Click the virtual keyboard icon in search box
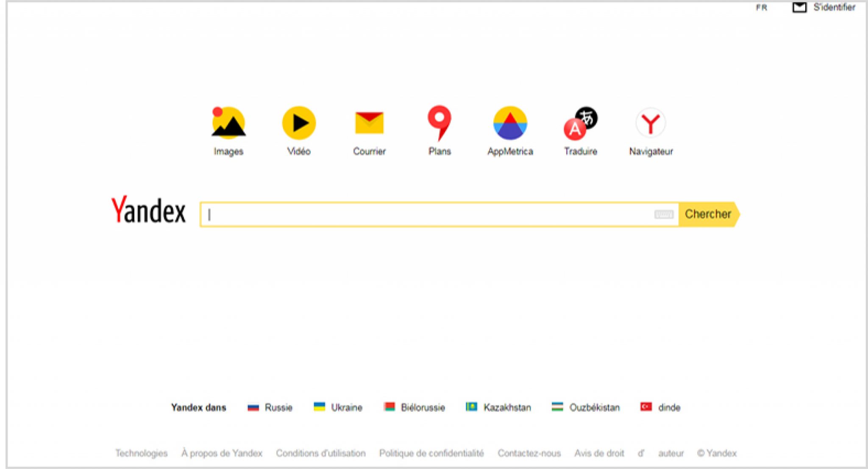Screen dimensions: 868x469 [x=664, y=214]
